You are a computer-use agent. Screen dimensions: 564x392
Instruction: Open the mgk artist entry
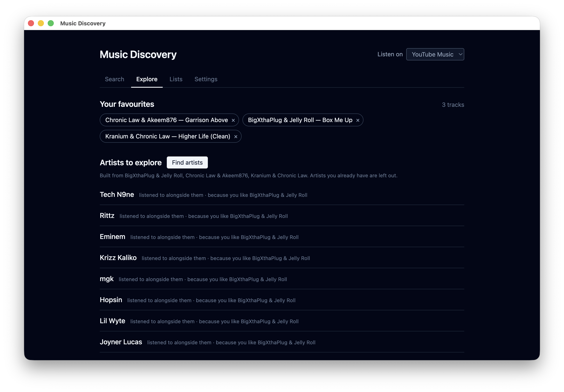[x=107, y=279]
